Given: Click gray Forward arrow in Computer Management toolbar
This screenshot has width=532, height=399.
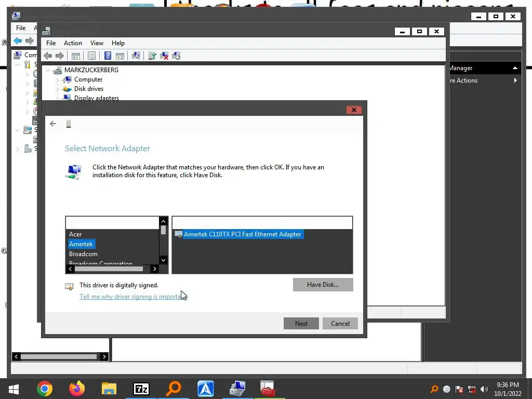Looking at the screenshot, I should (x=30, y=41).
